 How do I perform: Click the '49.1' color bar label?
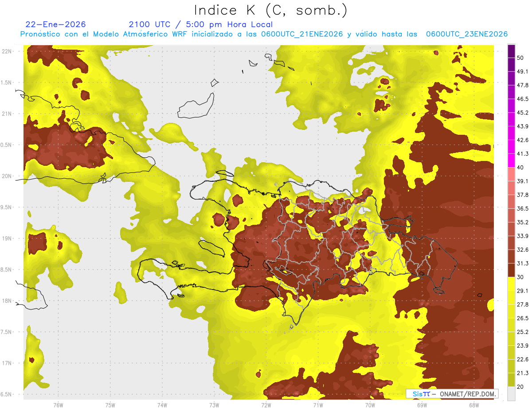click(523, 71)
